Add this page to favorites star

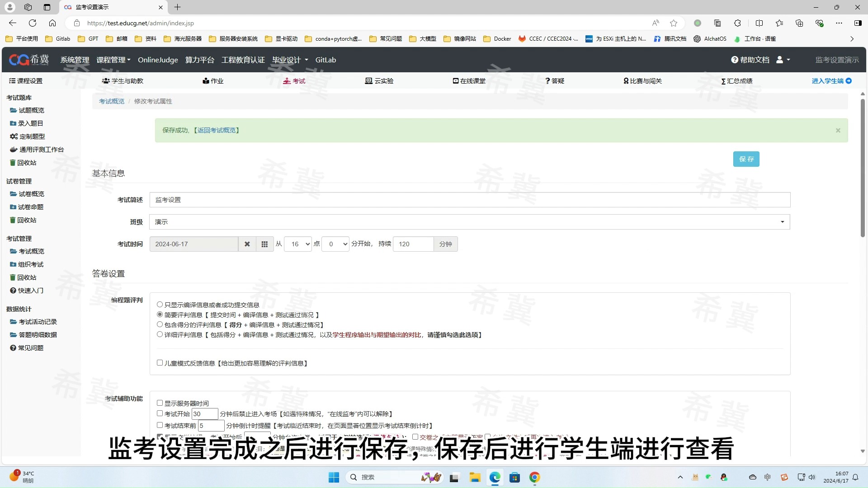pos(674,23)
